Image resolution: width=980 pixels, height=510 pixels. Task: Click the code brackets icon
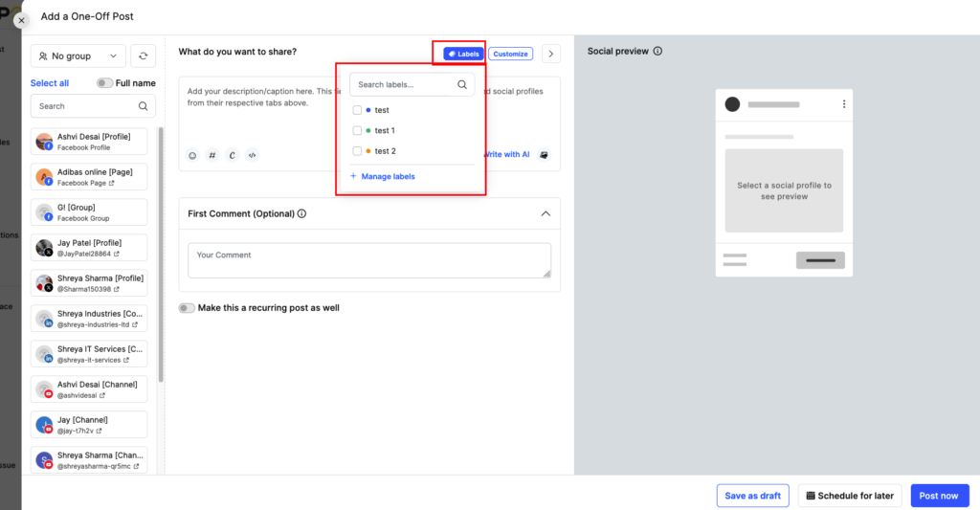pos(252,155)
